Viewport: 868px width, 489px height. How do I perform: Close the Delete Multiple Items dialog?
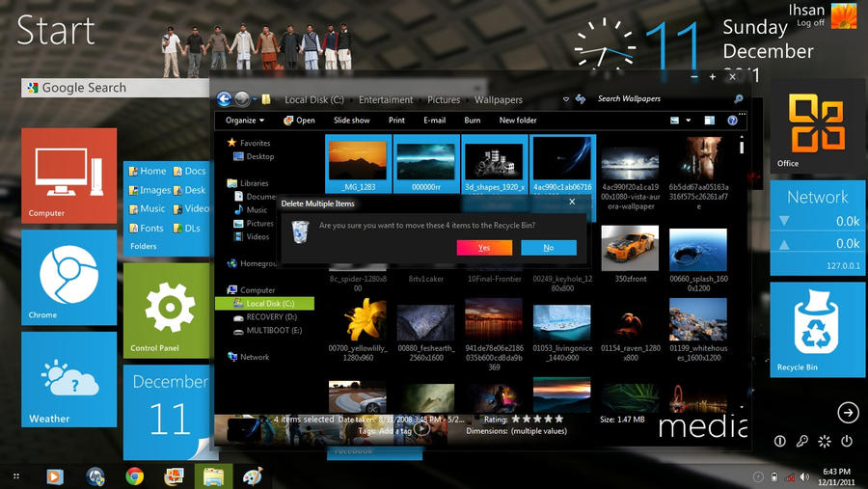pos(572,203)
